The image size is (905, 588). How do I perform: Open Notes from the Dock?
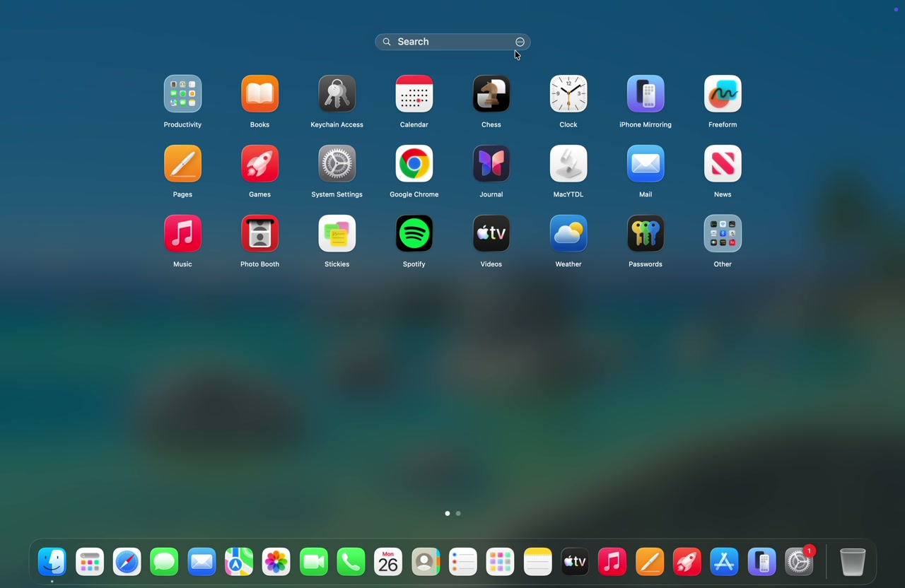coord(537,562)
